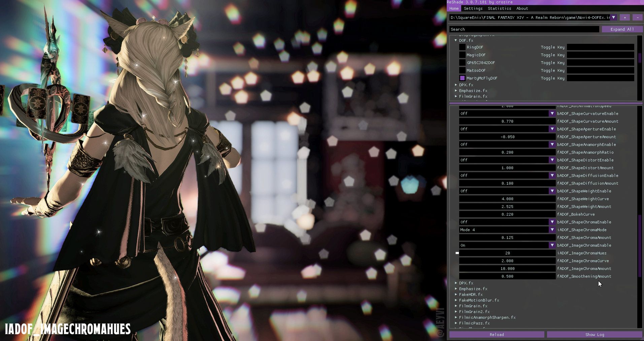The image size is (644, 341).
Task: Click the fADOF_BokehCurve slider
Action: 507,214
